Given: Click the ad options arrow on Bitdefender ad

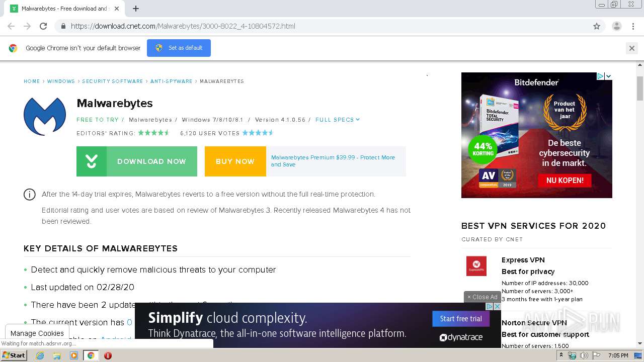Looking at the screenshot, I should coord(608,76).
